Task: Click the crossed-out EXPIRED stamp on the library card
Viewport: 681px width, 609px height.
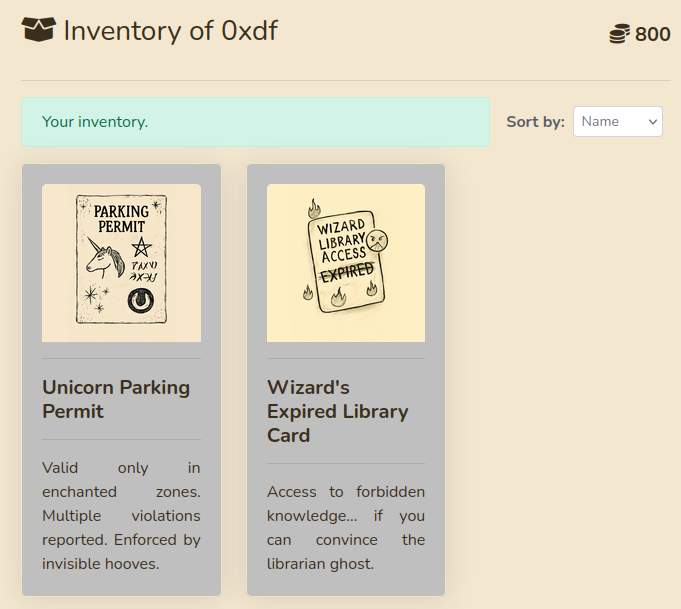Action: coord(347,272)
